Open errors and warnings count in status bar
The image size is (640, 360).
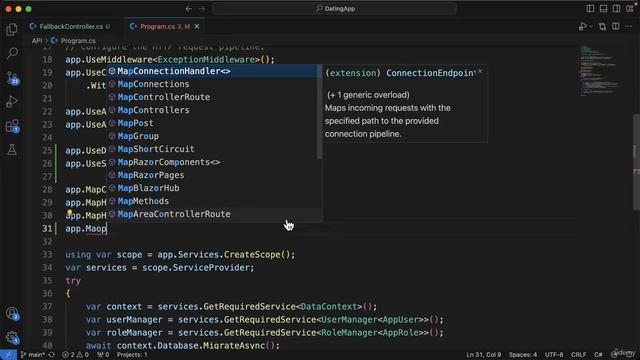pos(75,355)
